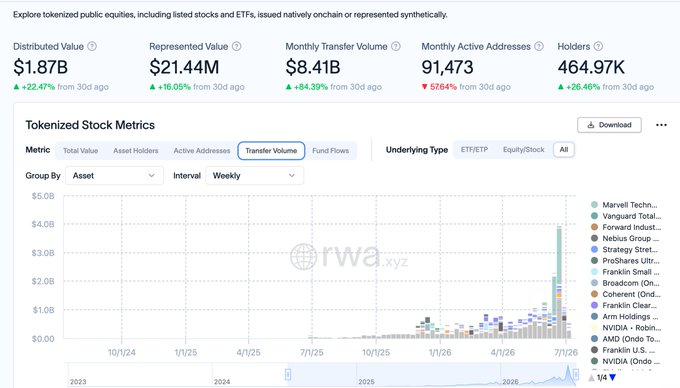Screen dimensions: 680x388
Task: Open Monthly Active Addresses help icon
Action: point(539,46)
